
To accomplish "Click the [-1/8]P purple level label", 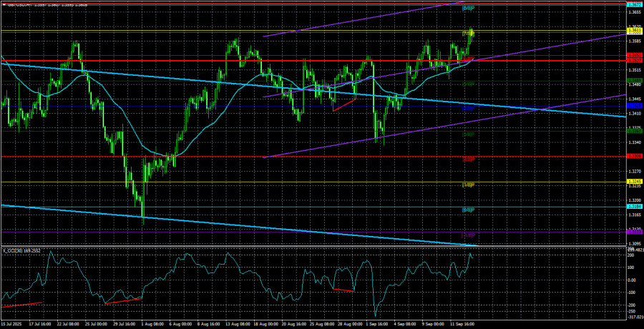I will (x=469, y=235).
